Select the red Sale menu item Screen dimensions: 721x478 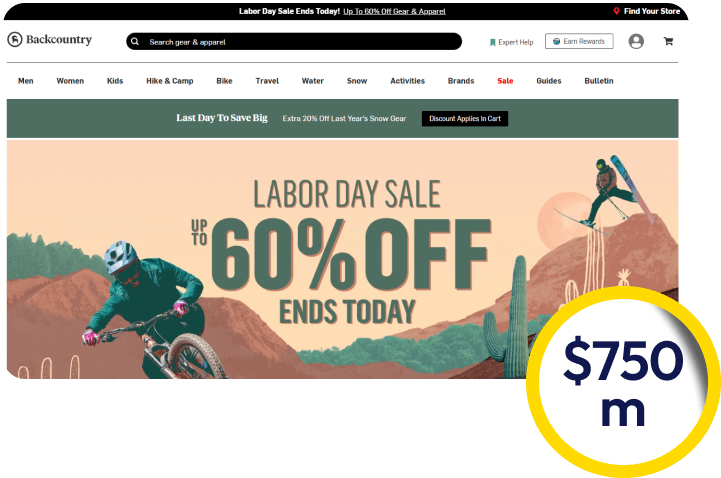coord(505,81)
